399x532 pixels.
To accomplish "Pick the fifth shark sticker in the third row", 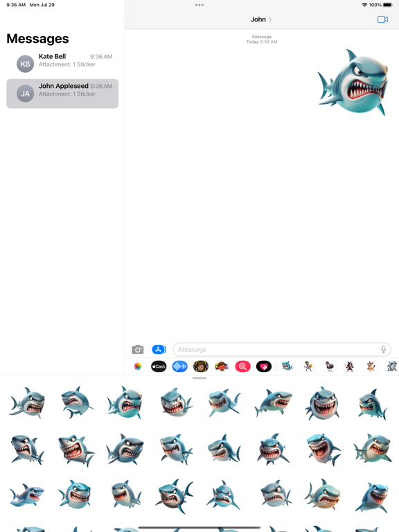I will pyautogui.click(x=224, y=495).
